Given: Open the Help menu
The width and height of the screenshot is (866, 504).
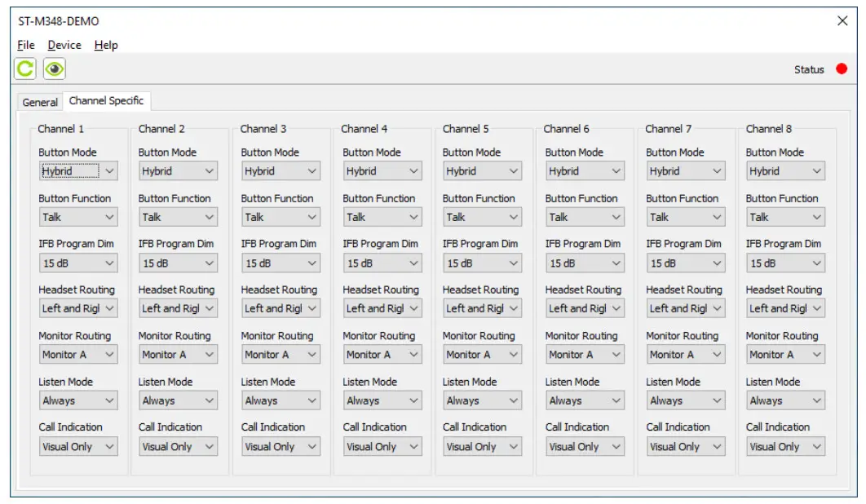Looking at the screenshot, I should click(106, 45).
